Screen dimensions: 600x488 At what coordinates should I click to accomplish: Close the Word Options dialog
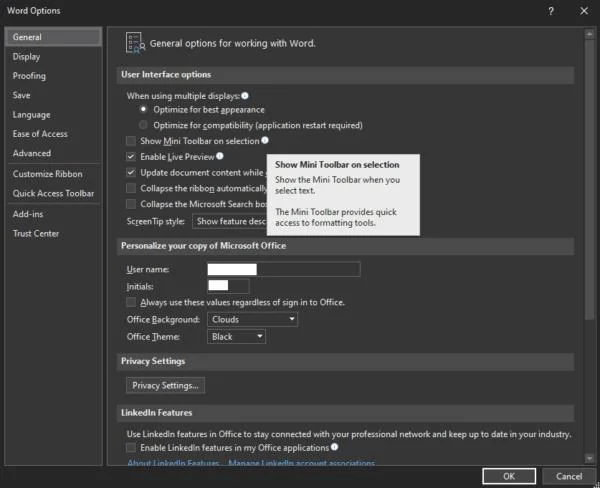pyautogui.click(x=584, y=11)
